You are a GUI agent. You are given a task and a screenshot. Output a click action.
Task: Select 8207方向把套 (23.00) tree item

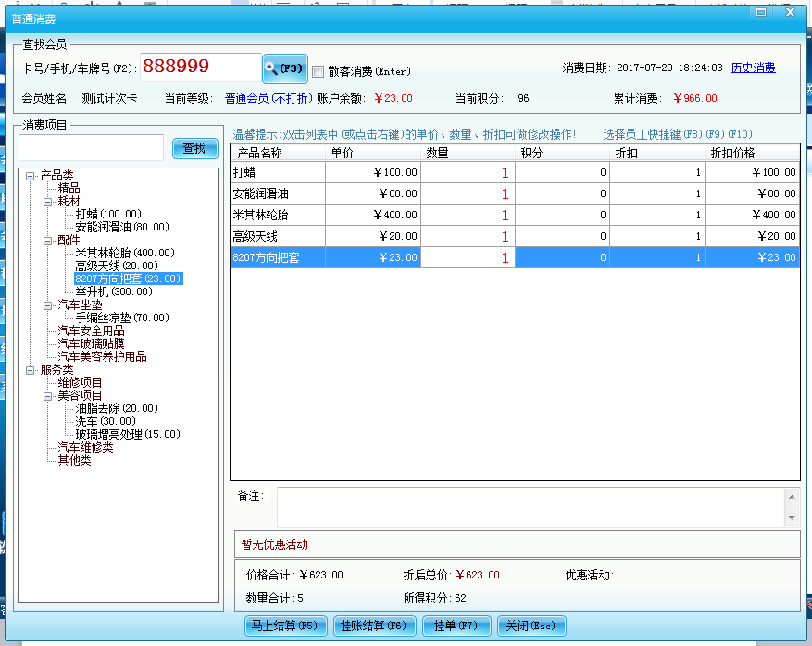pyautogui.click(x=129, y=279)
